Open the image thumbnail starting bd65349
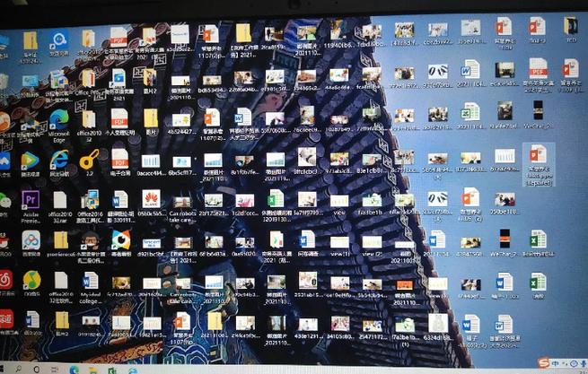 point(212,80)
